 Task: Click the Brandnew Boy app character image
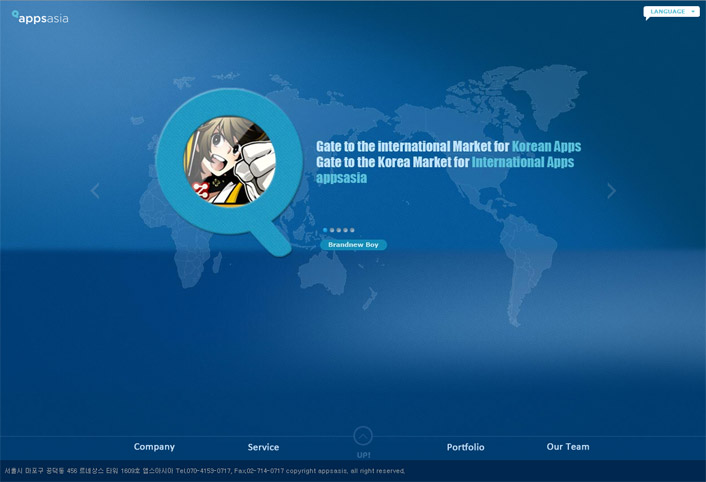(229, 162)
